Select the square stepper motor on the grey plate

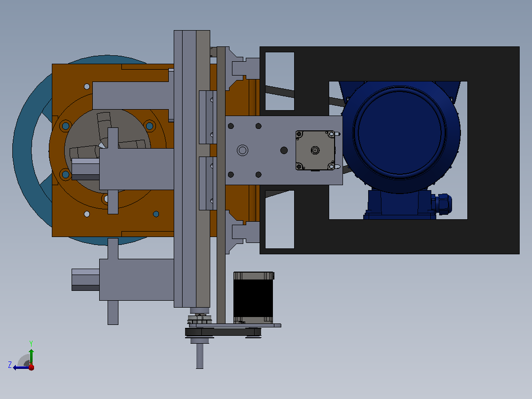point(315,150)
